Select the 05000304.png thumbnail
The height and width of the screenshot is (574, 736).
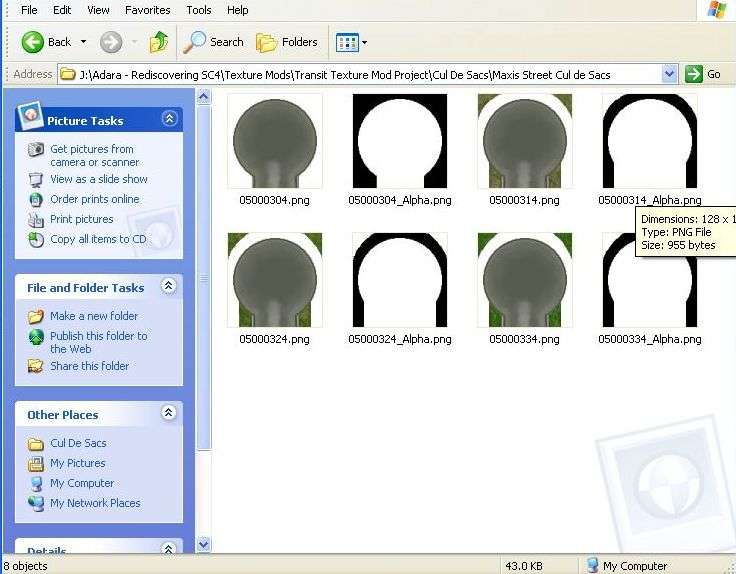point(274,141)
